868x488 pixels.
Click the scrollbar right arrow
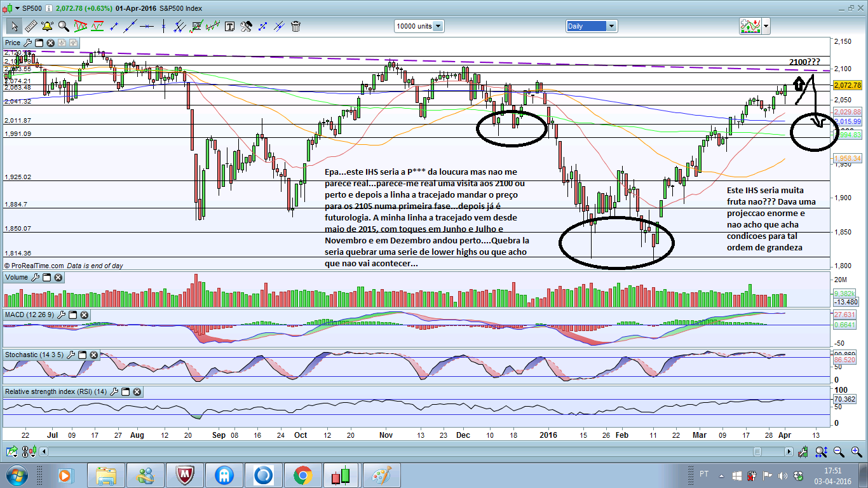789,452
